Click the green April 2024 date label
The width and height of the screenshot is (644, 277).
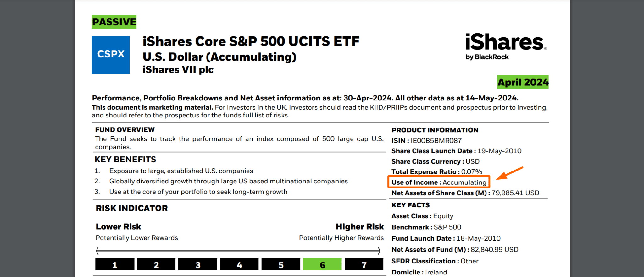pos(523,82)
